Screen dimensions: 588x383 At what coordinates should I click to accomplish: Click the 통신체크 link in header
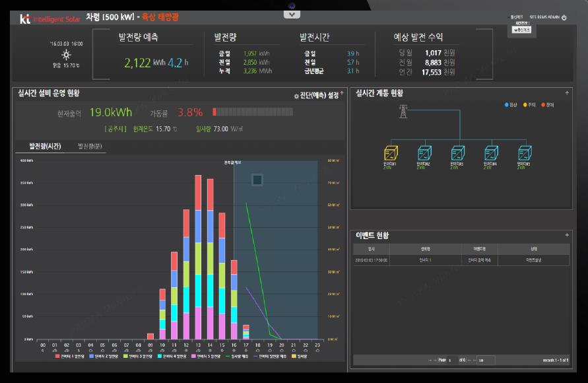click(516, 17)
